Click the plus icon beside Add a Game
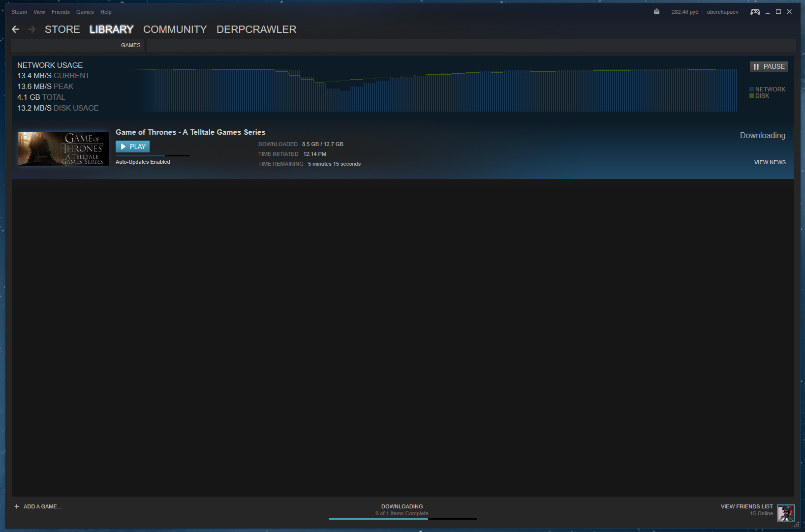This screenshot has height=532, width=805. pos(17,506)
